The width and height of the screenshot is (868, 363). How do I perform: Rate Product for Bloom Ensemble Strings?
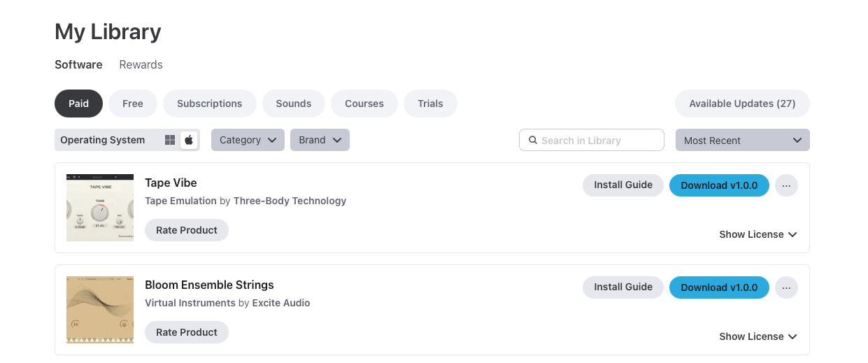[x=187, y=332]
